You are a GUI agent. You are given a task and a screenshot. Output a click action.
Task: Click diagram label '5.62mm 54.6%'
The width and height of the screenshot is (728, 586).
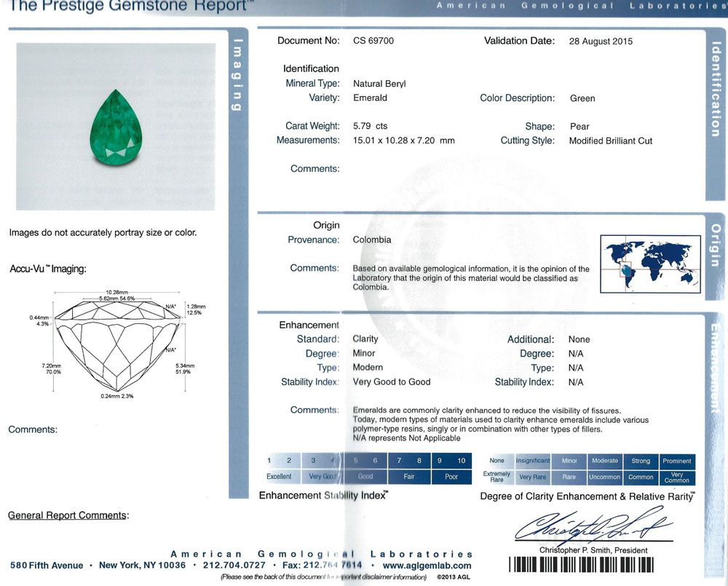click(116, 298)
